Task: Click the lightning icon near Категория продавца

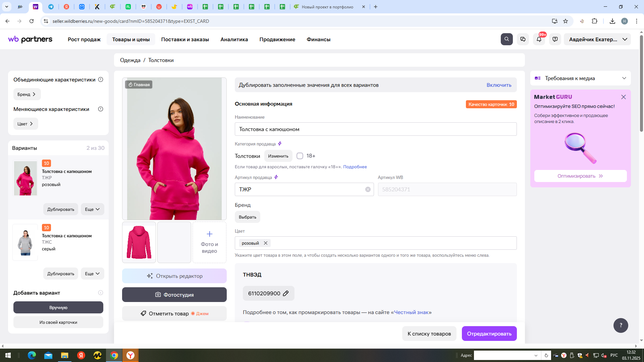Action: tap(280, 143)
